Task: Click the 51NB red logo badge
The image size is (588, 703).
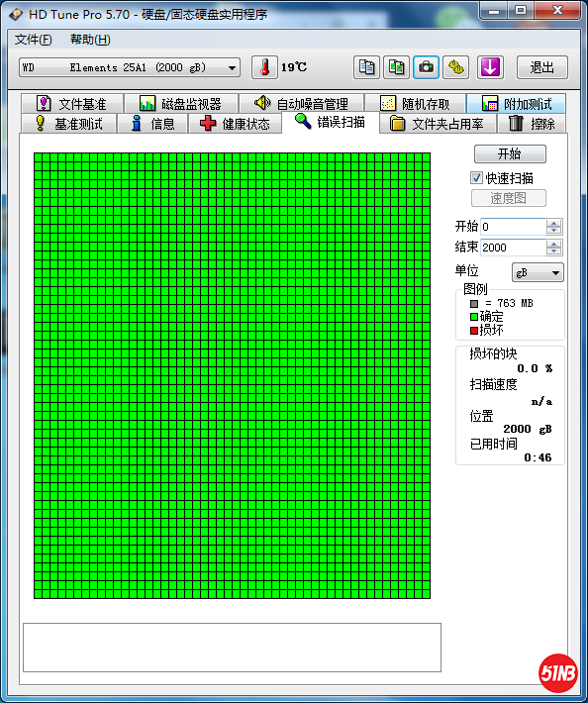Action: tap(558, 673)
